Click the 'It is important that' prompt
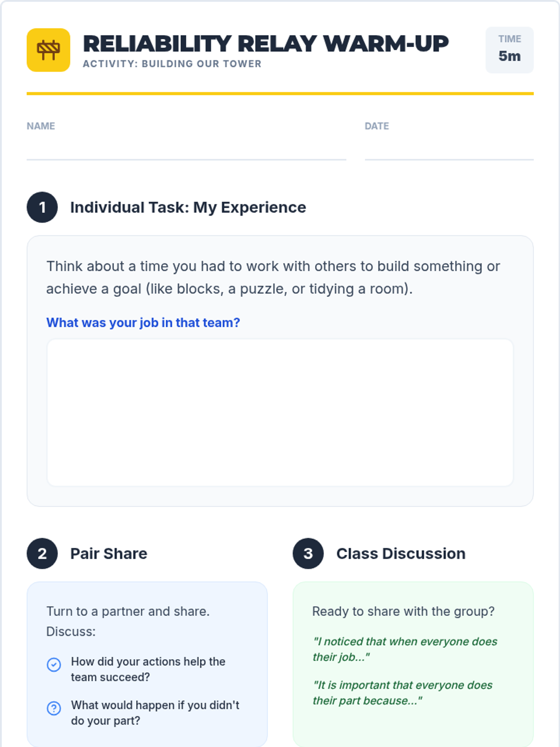This screenshot has width=560, height=747. tap(402, 693)
